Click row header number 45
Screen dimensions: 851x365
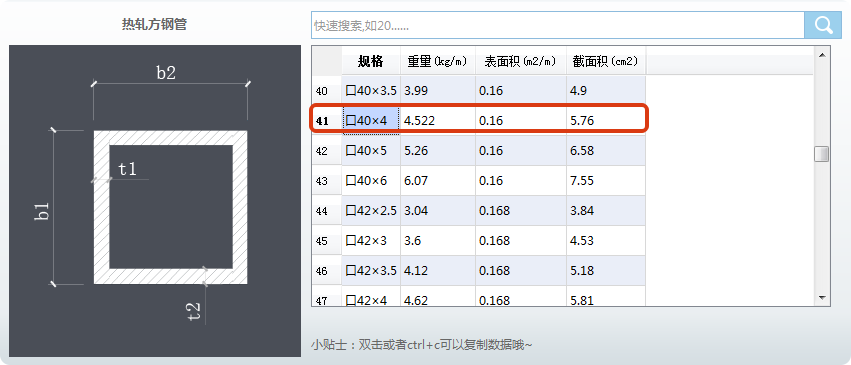pos(327,240)
